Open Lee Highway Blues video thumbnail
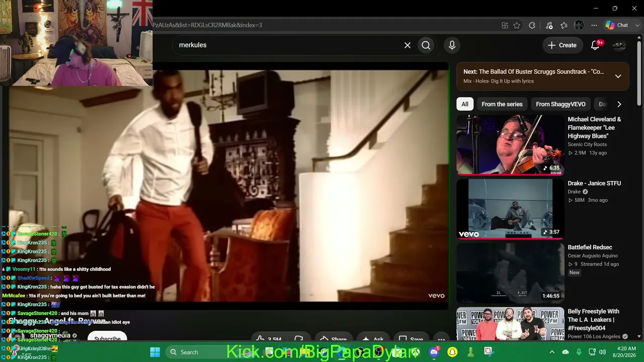Viewport: 644px width, 362px height. pyautogui.click(x=510, y=145)
